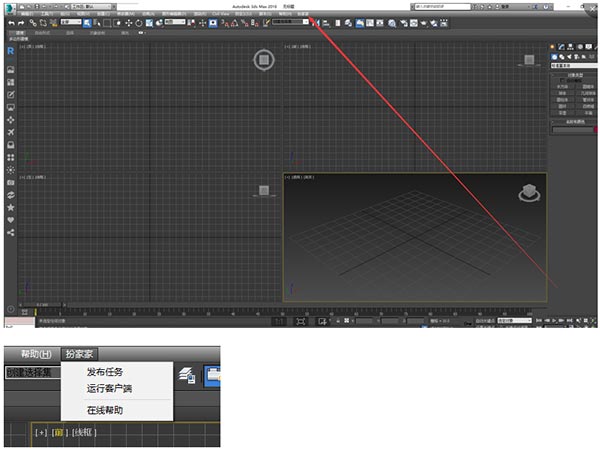Click the 球体 Sphere button

[x=562, y=93]
